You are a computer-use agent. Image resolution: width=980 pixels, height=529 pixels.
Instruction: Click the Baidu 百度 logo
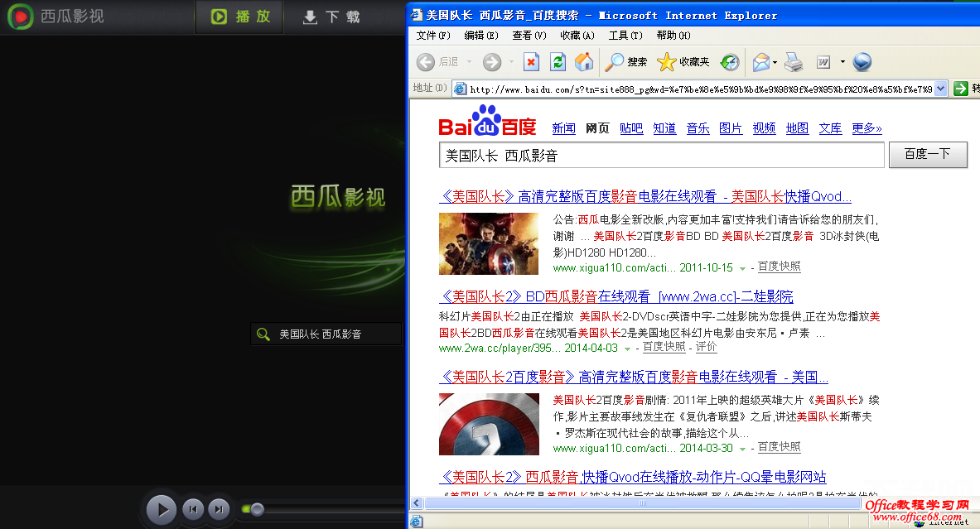click(487, 121)
